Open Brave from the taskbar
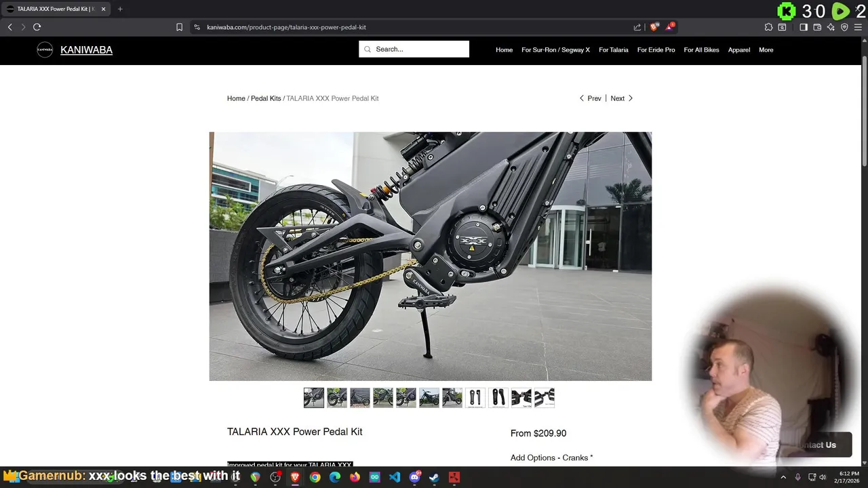This screenshot has width=868, height=488. 295,477
